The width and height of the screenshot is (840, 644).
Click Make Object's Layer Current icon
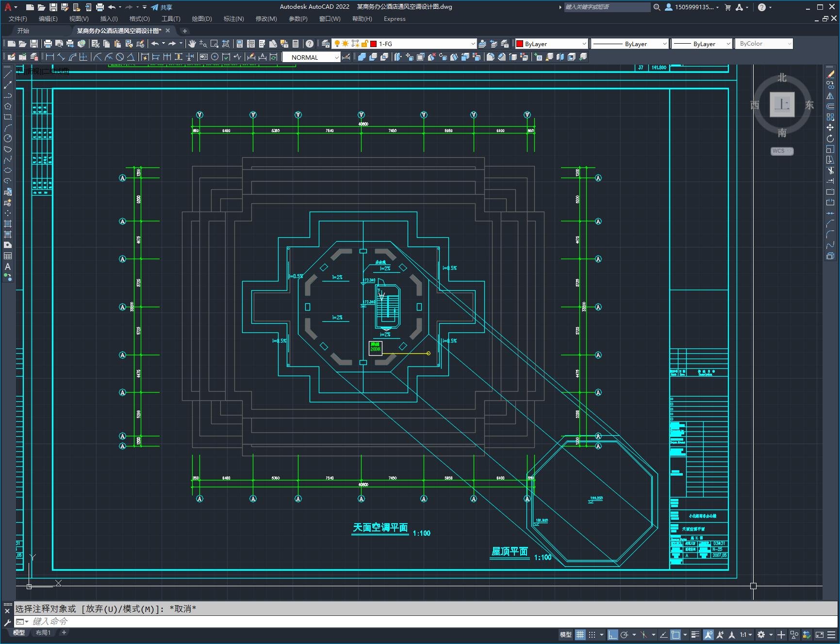point(482,44)
